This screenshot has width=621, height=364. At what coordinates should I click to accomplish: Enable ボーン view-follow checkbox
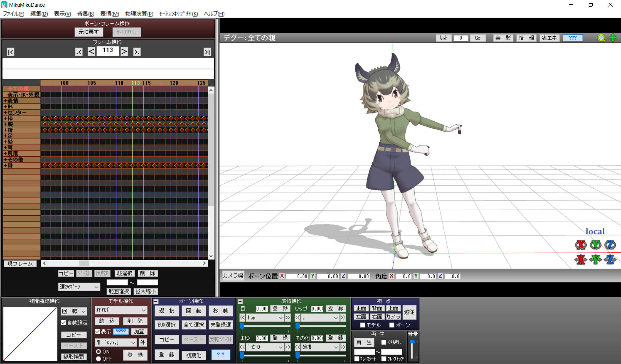click(392, 325)
